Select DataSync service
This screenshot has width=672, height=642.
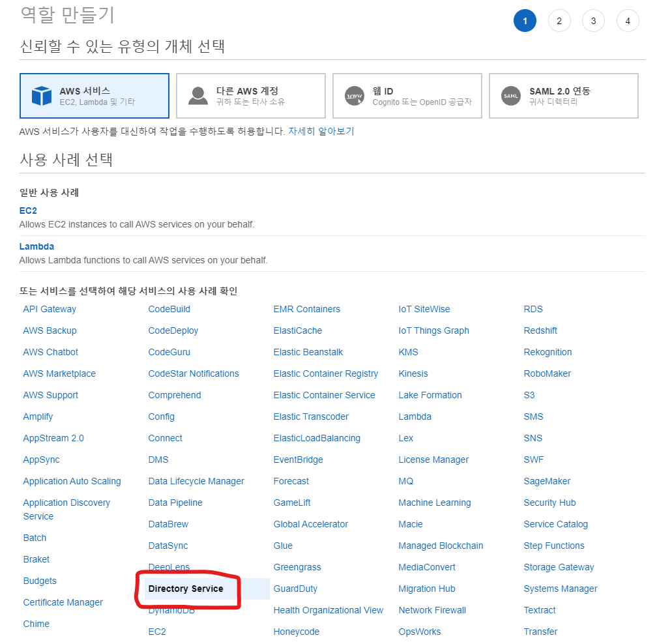click(x=168, y=546)
